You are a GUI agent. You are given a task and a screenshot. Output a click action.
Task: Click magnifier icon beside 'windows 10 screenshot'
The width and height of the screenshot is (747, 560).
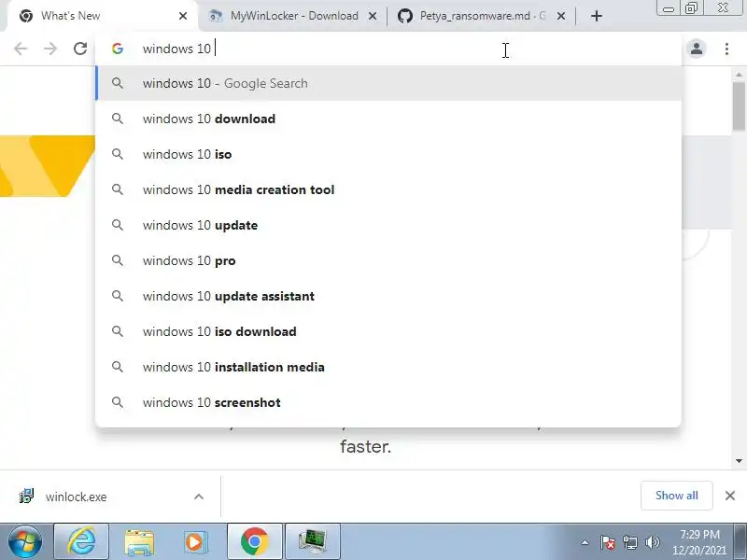(118, 402)
